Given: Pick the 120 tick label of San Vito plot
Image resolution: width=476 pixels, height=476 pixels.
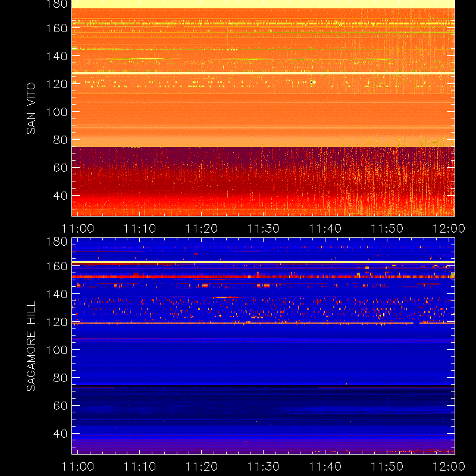Looking at the screenshot, I should coord(57,84).
